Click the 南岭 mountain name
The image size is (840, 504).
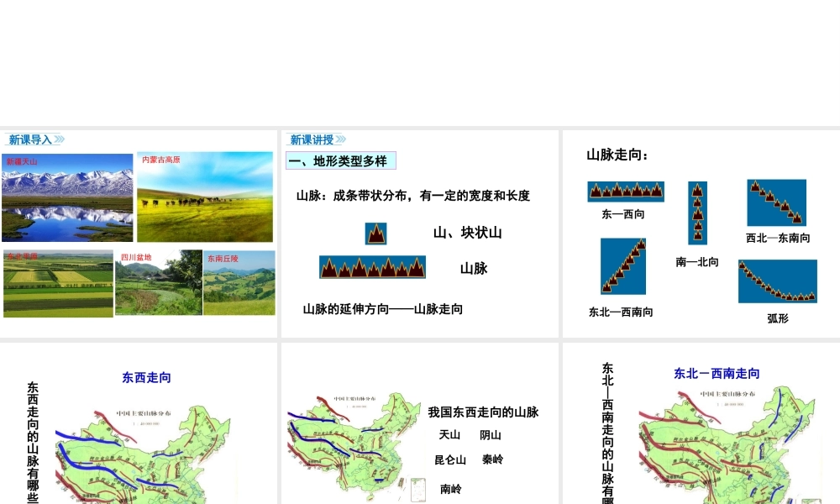pyautogui.click(x=450, y=489)
